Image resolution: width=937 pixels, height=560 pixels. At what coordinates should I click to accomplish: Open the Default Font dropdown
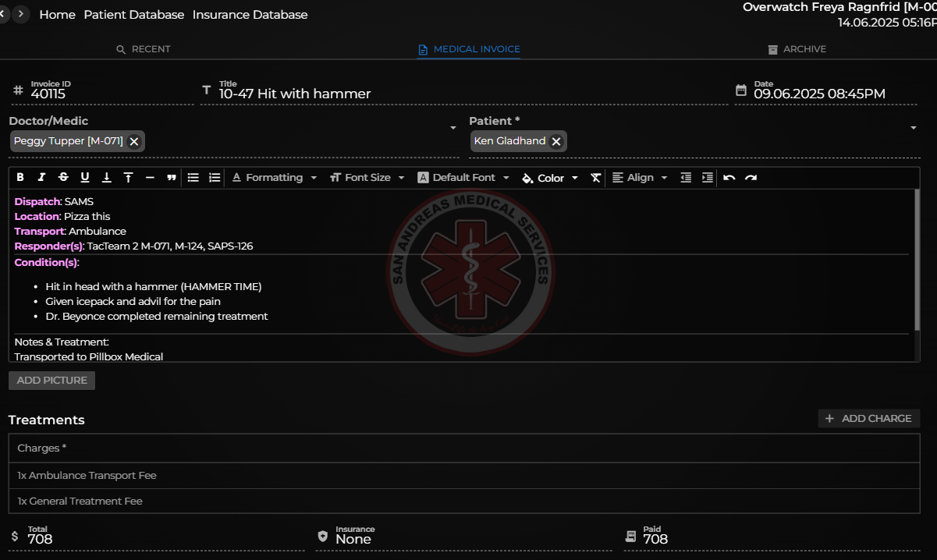tap(463, 178)
